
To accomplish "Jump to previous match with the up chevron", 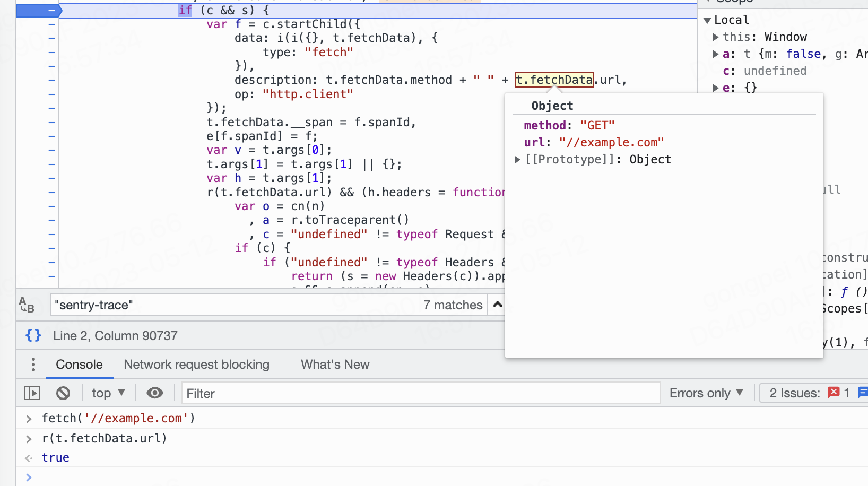I will click(497, 305).
